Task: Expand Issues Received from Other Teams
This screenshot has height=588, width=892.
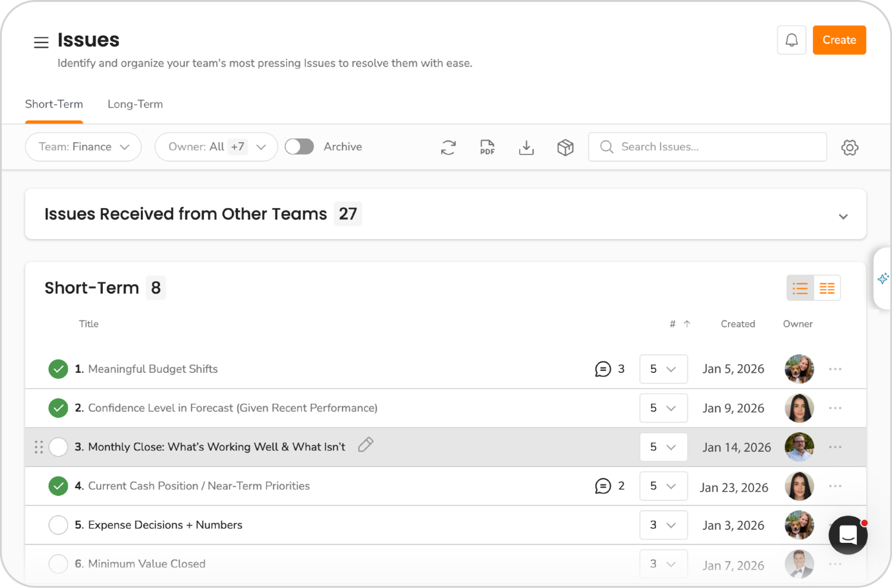Action: (843, 216)
